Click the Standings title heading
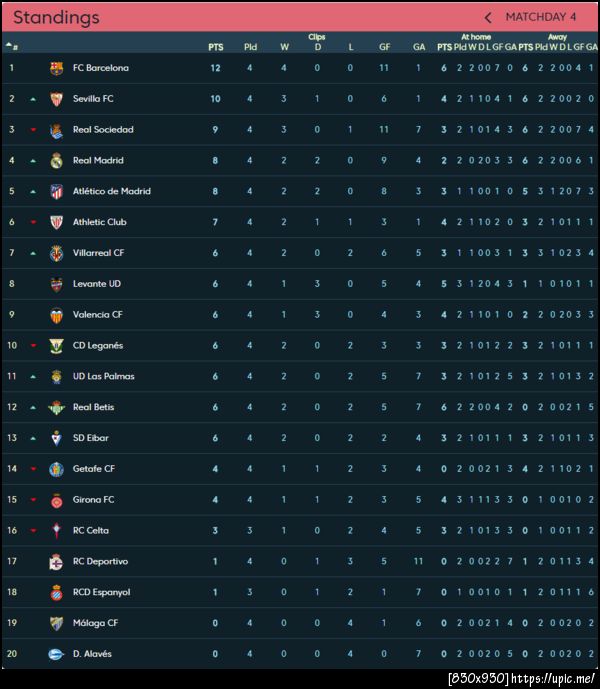 [x=56, y=17]
